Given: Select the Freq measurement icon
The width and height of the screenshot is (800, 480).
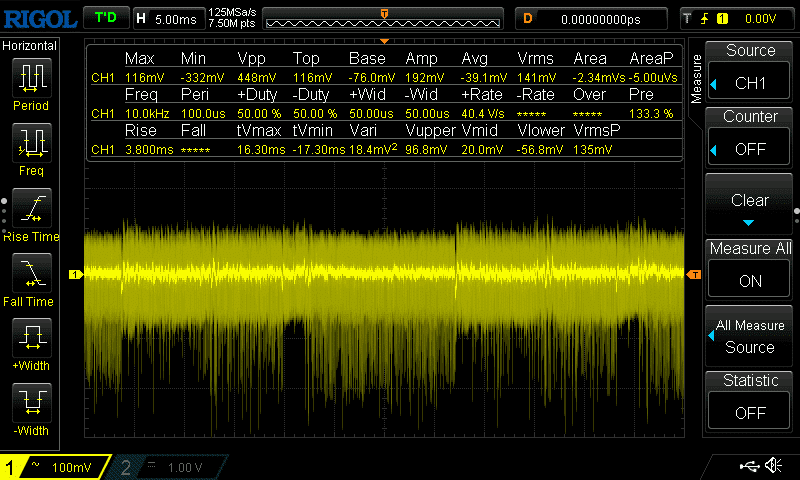Looking at the screenshot, I should pyautogui.click(x=31, y=144).
